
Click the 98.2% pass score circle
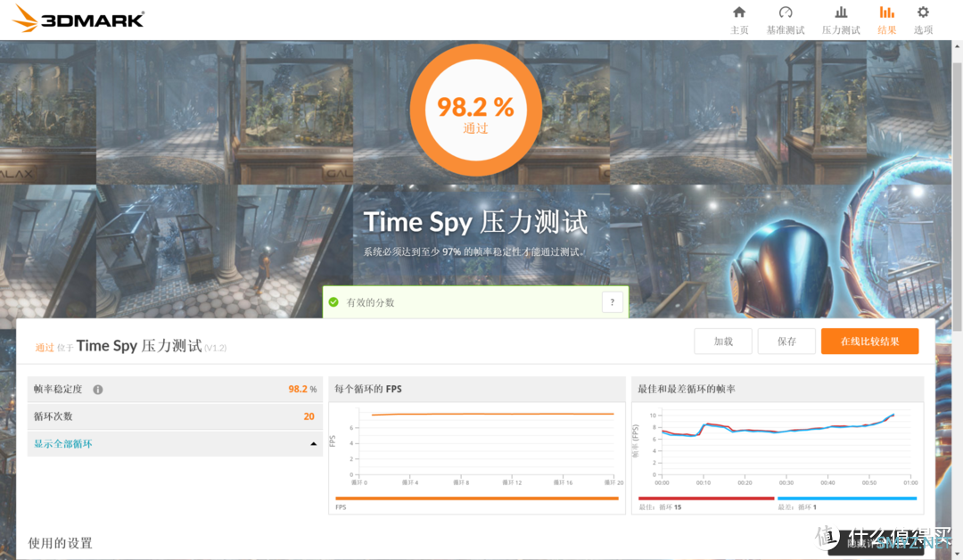click(x=476, y=111)
